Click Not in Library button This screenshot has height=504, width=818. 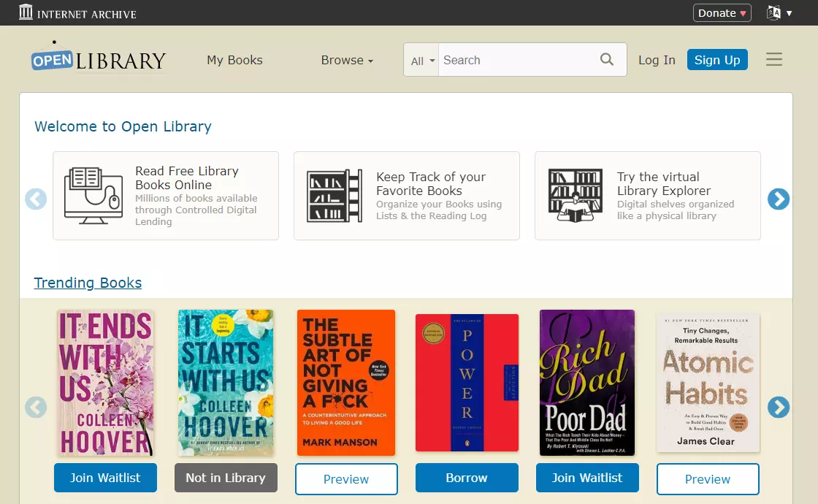(x=226, y=478)
